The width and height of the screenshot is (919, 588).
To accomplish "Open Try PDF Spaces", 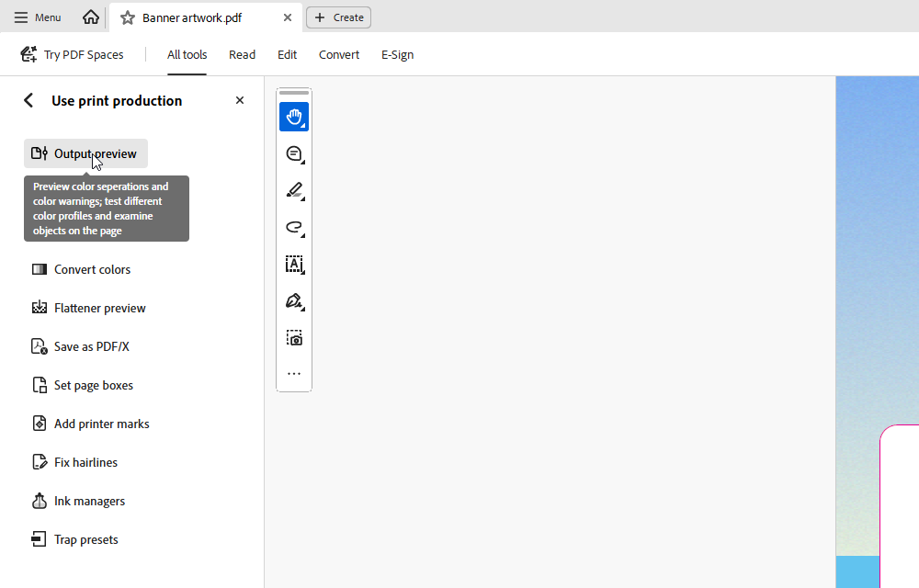I will tap(72, 54).
